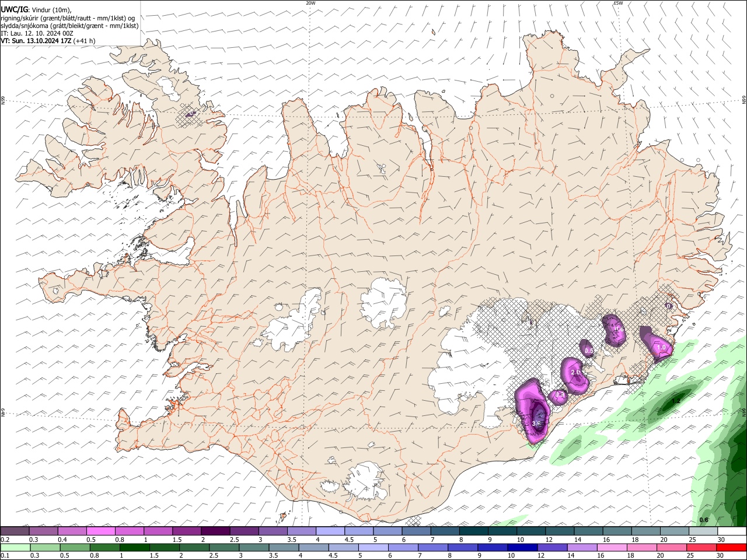Click the rigning/skúrir legend description line

coord(68,18)
